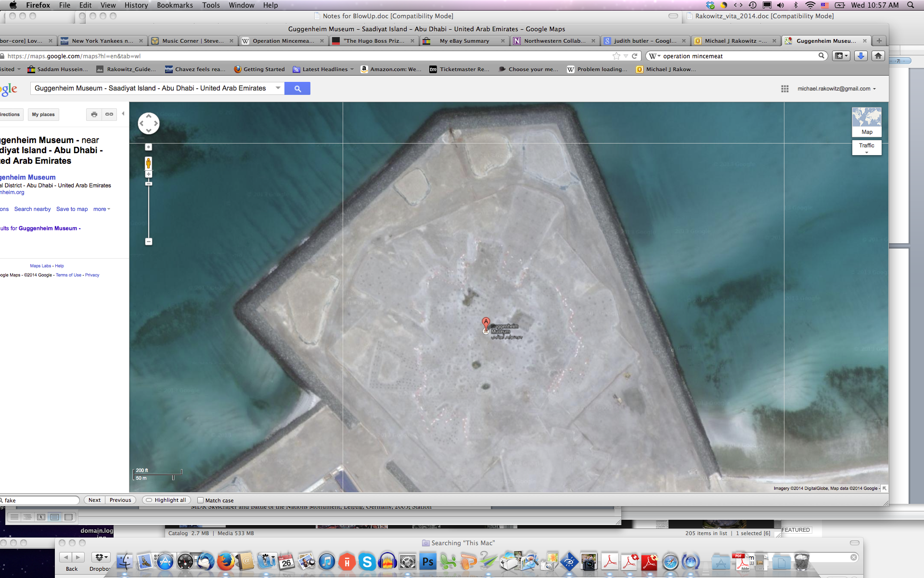Click the Search nearby link
The image size is (924, 578).
click(x=32, y=209)
